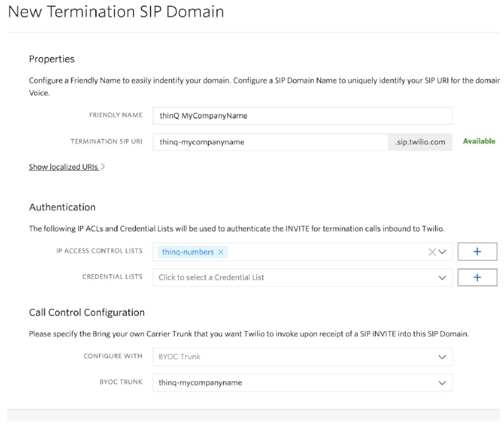Open the Credential Lists dropdown

tap(303, 278)
